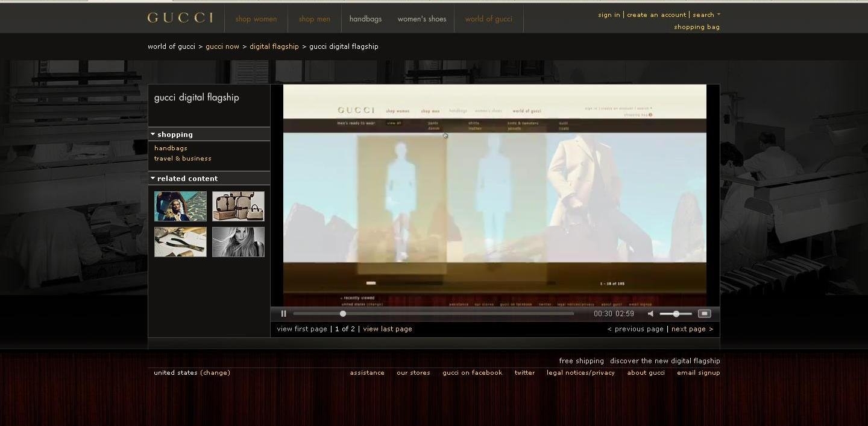Open the shopping bag

(x=697, y=27)
